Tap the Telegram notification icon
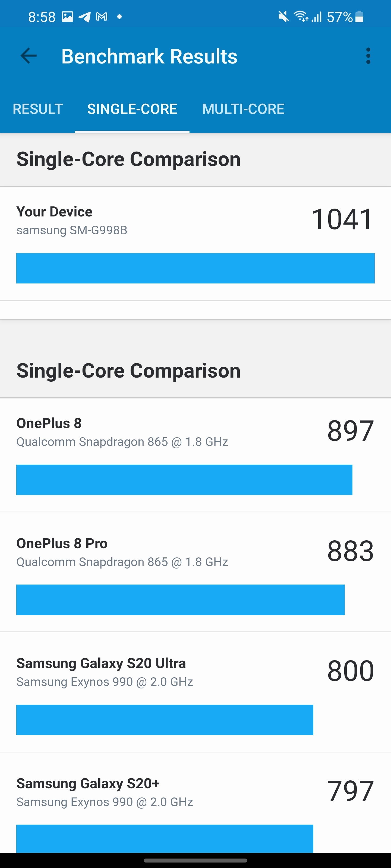The image size is (391, 868). (x=84, y=17)
